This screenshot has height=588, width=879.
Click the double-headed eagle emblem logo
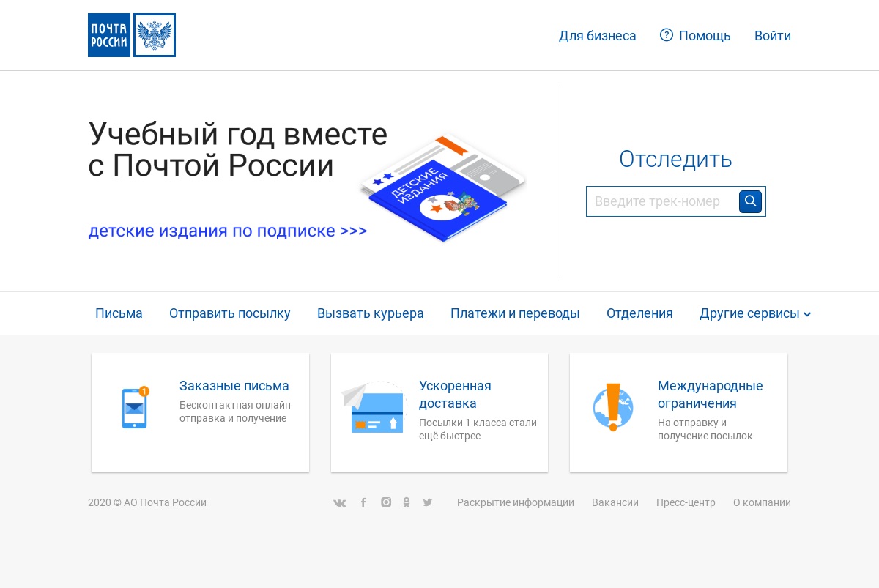(155, 35)
